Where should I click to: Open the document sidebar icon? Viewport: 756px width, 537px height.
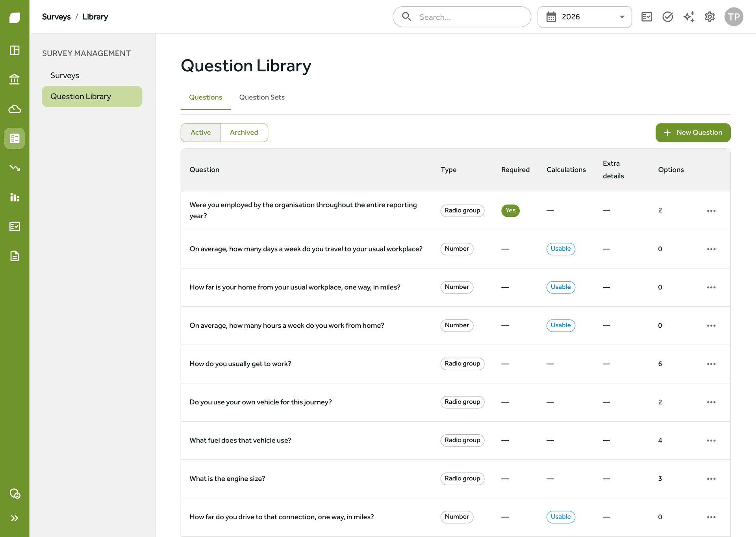(15, 256)
